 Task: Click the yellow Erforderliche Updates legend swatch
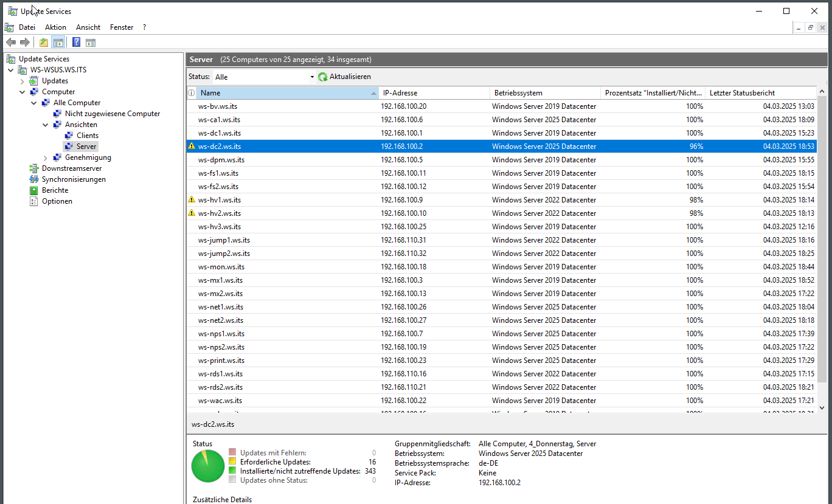(232, 461)
